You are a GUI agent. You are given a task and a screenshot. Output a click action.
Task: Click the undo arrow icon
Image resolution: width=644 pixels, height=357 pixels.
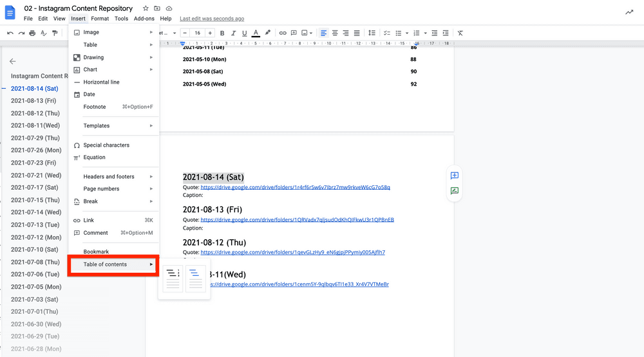(10, 33)
